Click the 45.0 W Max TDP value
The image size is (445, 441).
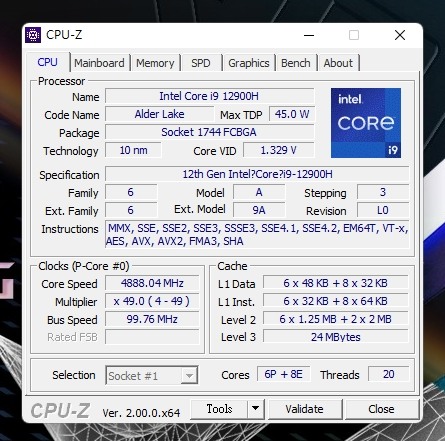pos(292,114)
